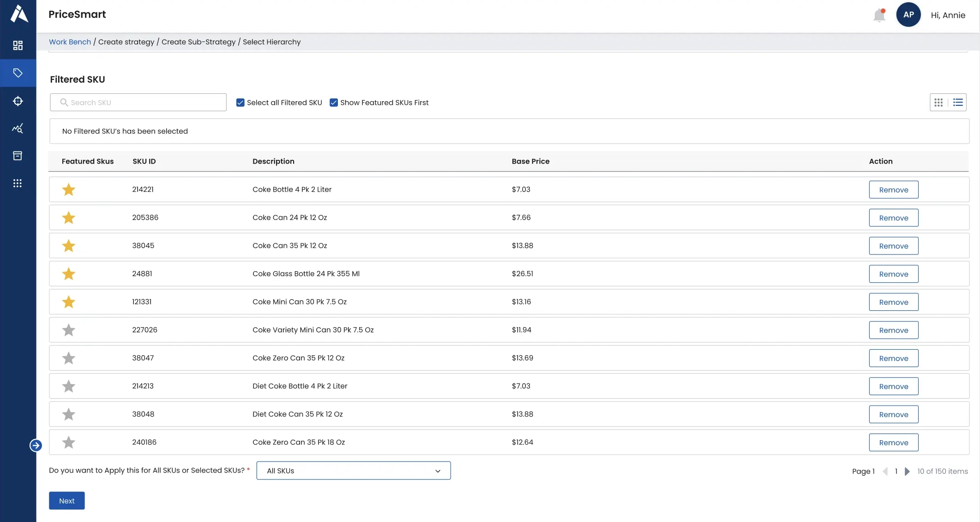Mark SKU 38048 as featured
Viewport: 980px width, 522px height.
point(69,414)
